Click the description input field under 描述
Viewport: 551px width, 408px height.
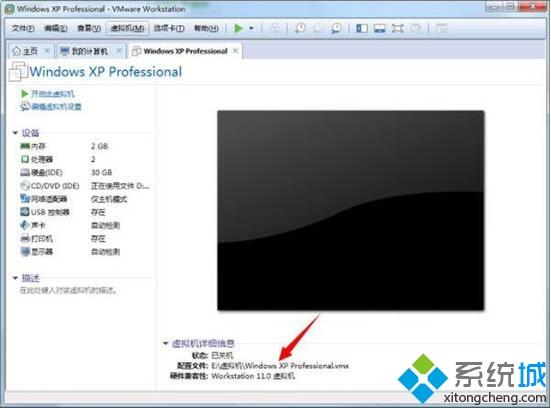tap(68, 290)
